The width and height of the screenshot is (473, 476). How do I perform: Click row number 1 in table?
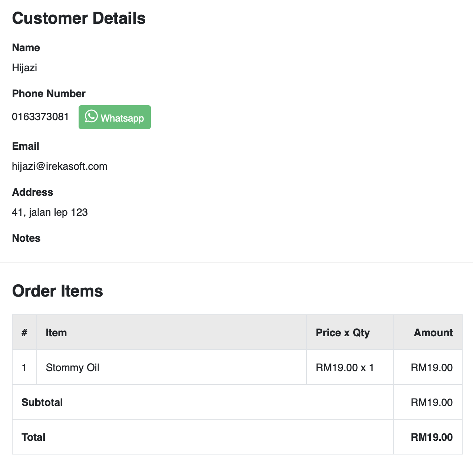point(24,367)
